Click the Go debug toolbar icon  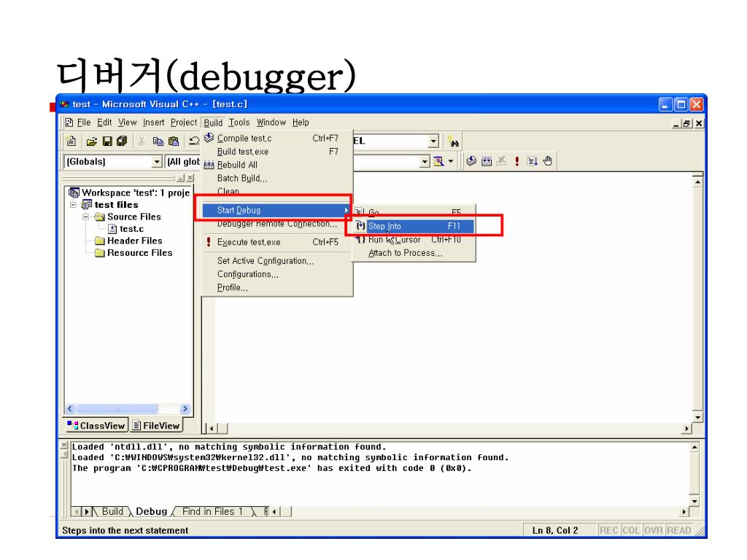[x=532, y=161]
